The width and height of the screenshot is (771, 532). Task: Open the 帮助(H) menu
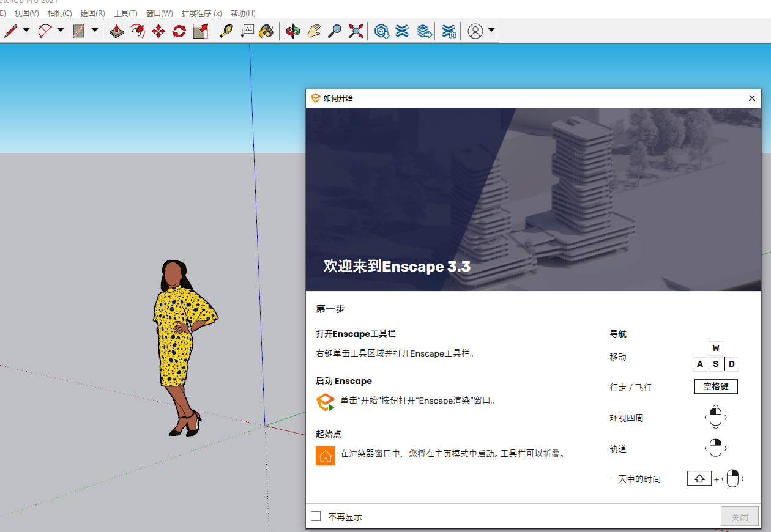[x=243, y=13]
